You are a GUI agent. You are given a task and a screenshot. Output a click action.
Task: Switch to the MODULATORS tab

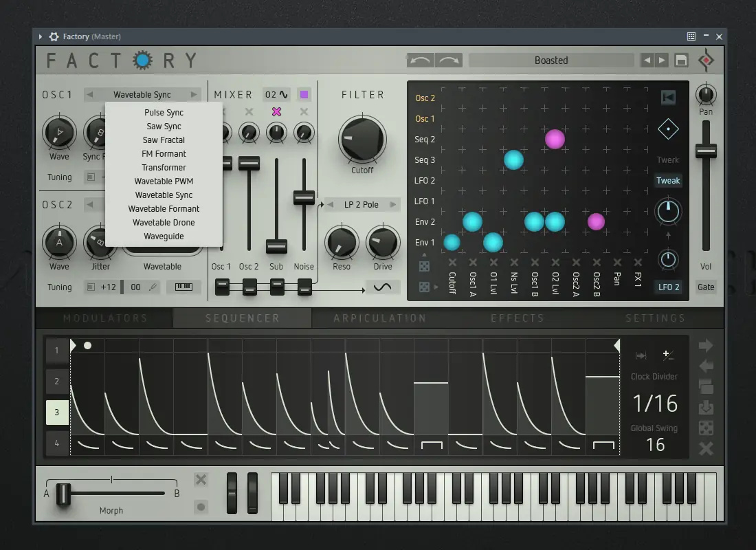[104, 318]
